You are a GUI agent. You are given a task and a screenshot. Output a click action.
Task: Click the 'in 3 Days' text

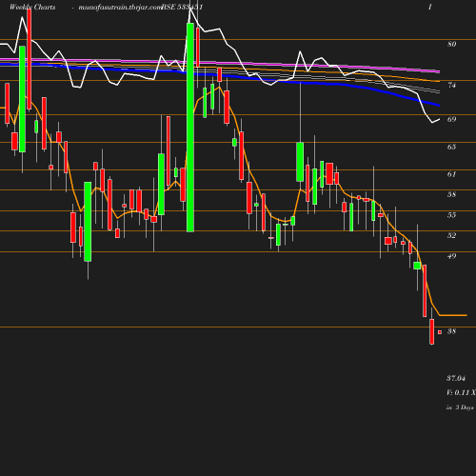click(x=460, y=407)
